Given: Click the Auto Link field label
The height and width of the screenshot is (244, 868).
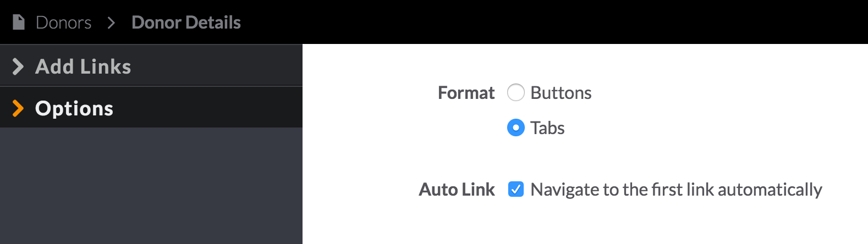Looking at the screenshot, I should click(x=457, y=190).
